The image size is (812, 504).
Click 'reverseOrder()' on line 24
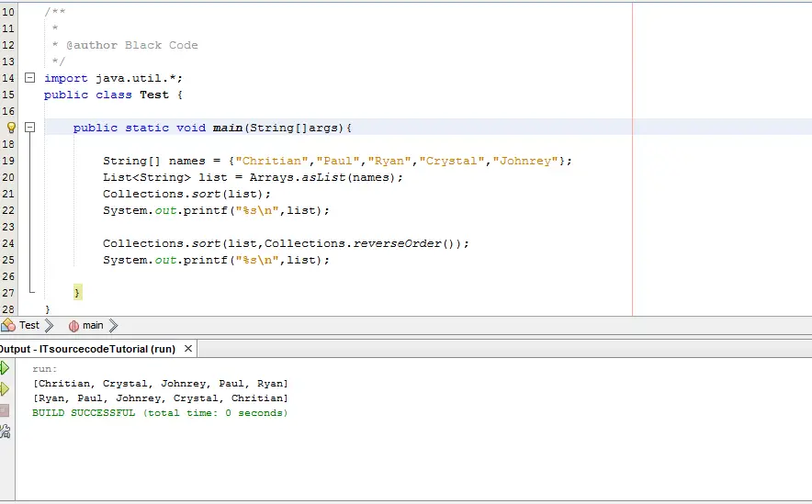(x=404, y=243)
